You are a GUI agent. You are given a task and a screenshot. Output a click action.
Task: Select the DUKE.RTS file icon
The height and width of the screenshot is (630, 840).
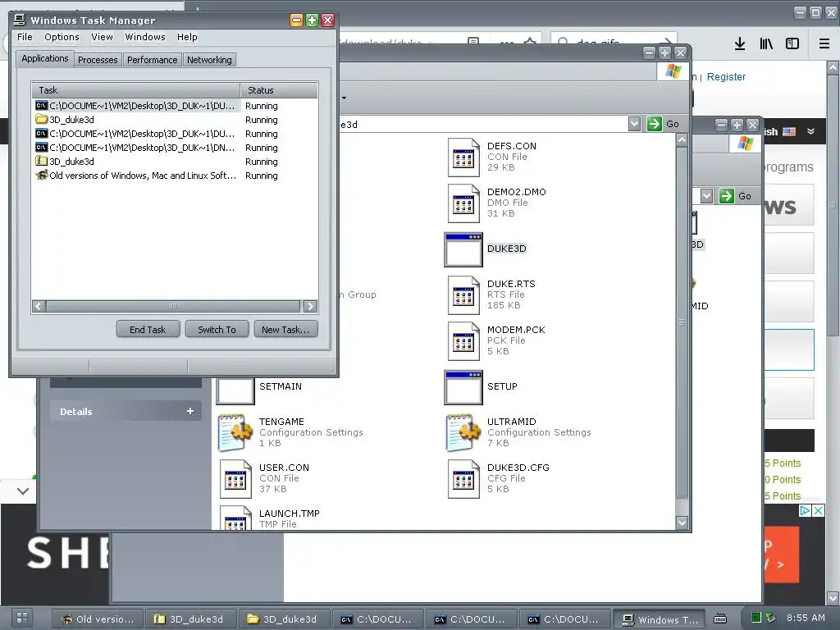463,294
